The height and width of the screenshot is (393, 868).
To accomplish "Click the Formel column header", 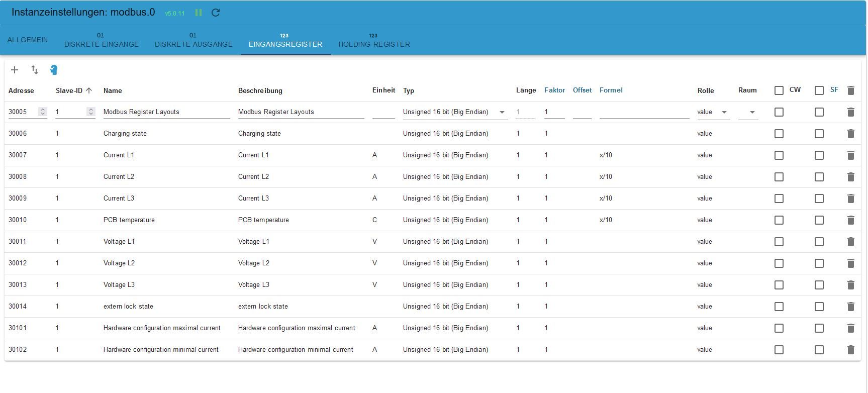I will pos(611,90).
